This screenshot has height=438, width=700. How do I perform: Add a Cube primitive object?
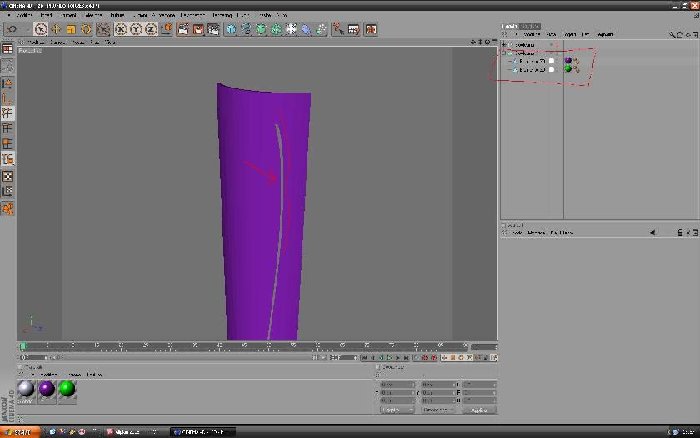click(x=231, y=29)
